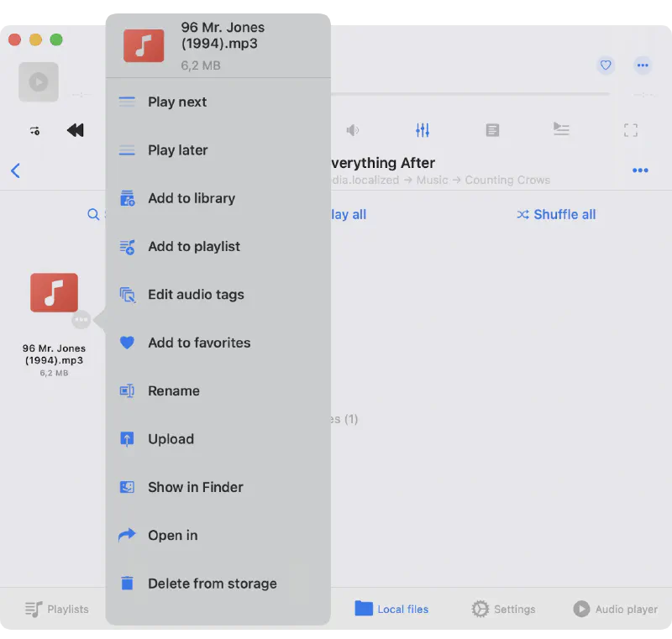Select Add to playlist option
This screenshot has width=672, height=639.
(x=194, y=247)
